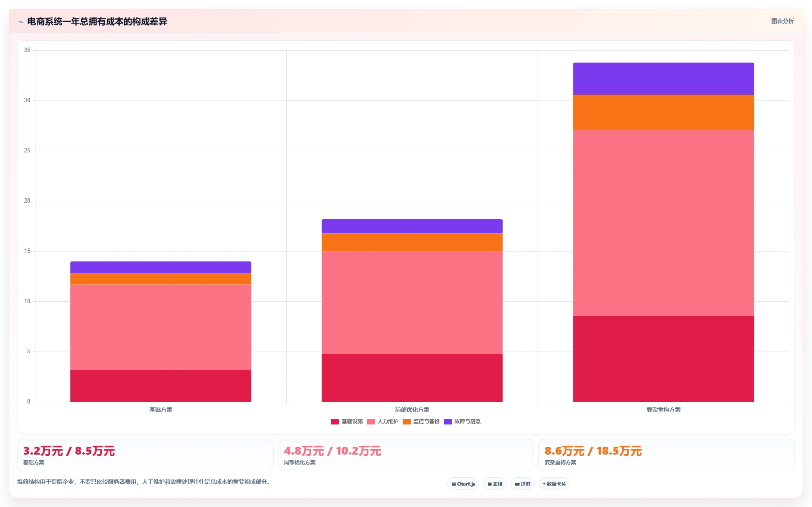Click the purple 故障与应急 legend color box
Viewport: 812px width, 507px height.
pyautogui.click(x=448, y=422)
